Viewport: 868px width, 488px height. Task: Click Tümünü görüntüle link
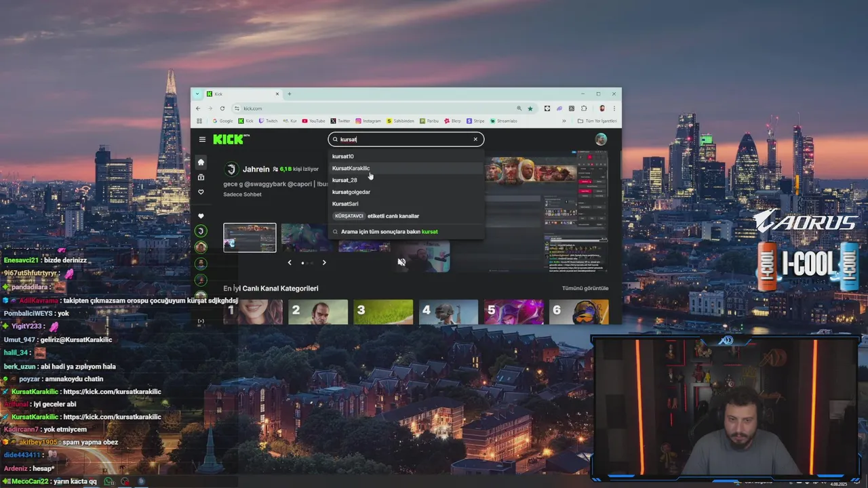click(x=585, y=288)
